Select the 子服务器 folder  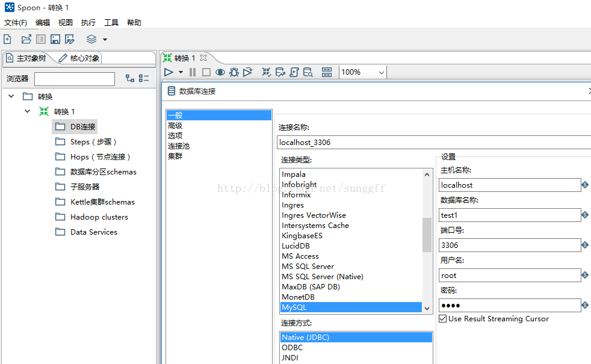[x=77, y=187]
